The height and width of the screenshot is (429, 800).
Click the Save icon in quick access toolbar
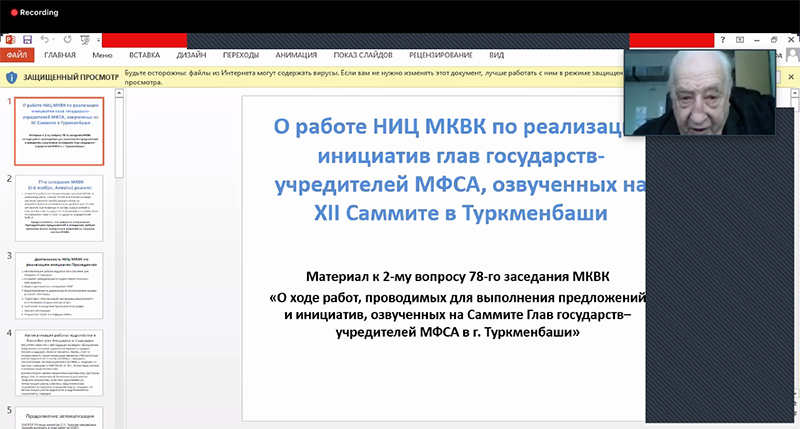click(27, 39)
